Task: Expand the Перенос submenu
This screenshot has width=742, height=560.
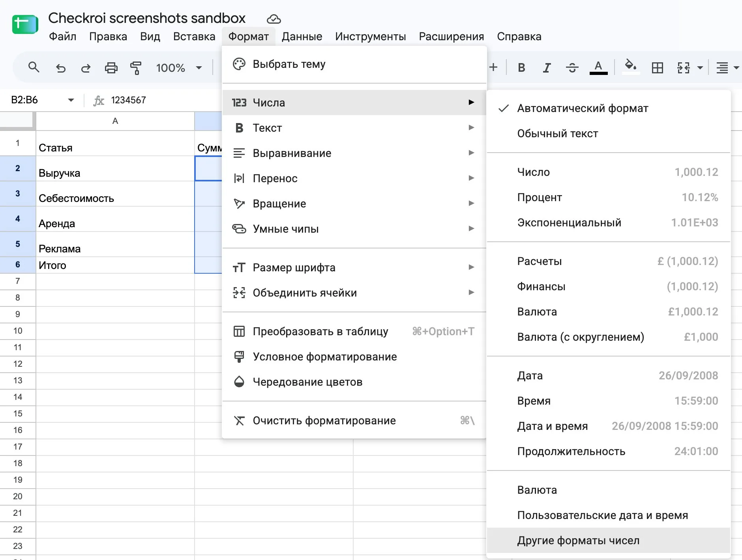Action: 354,178
